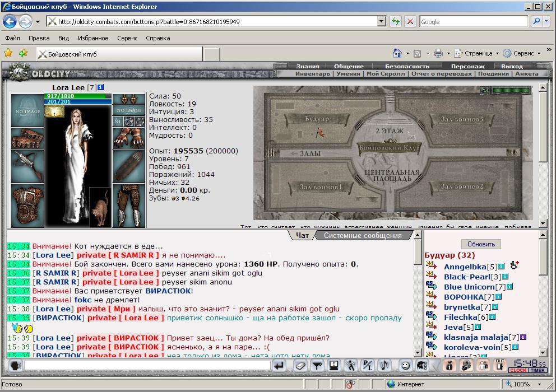This screenshot has width=556, height=392.
Task: Click the send message arrow icon
Action: point(280,365)
